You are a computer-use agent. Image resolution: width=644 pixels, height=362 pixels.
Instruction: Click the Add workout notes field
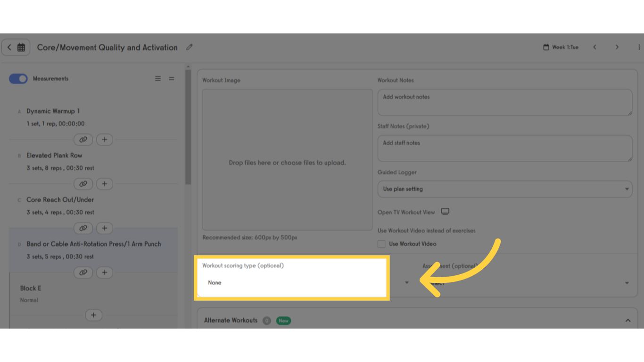(504, 102)
